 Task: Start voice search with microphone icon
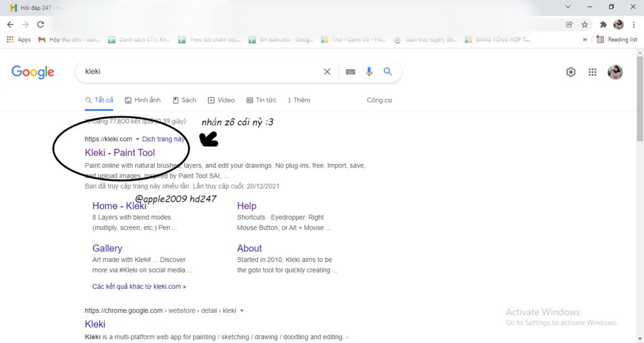pos(369,72)
